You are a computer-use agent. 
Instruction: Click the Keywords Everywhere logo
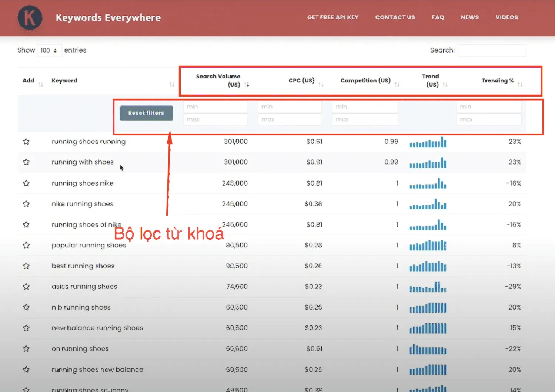pos(30,17)
